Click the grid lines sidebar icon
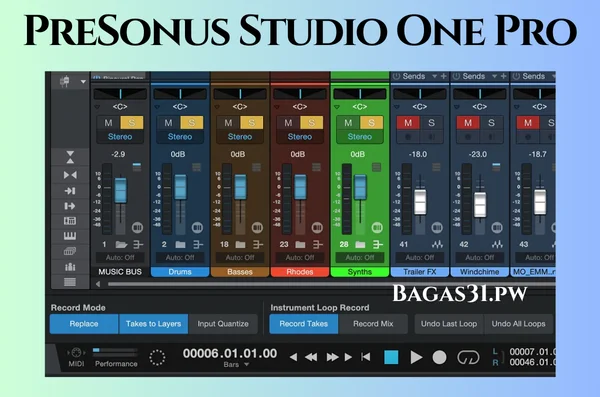This screenshot has width=600, height=397. [70, 282]
